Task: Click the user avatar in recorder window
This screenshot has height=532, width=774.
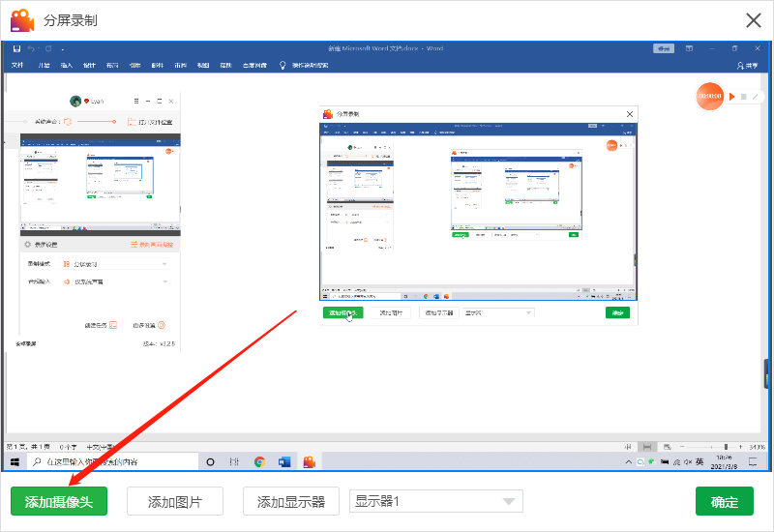Action: (x=75, y=101)
